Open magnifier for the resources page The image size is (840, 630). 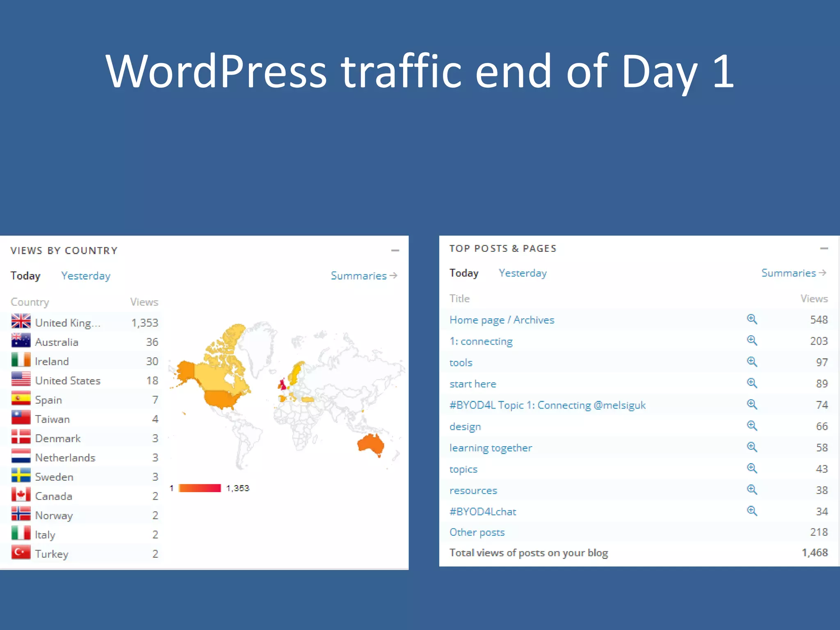tap(752, 490)
